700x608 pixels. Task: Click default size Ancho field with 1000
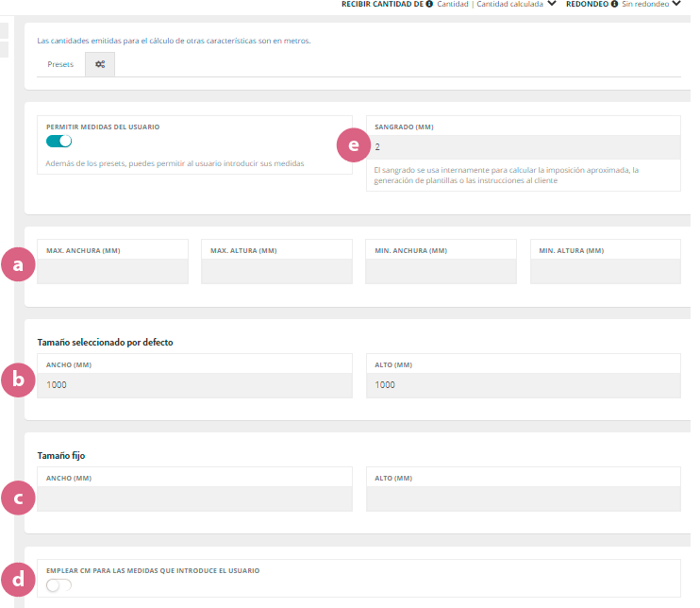(194, 385)
